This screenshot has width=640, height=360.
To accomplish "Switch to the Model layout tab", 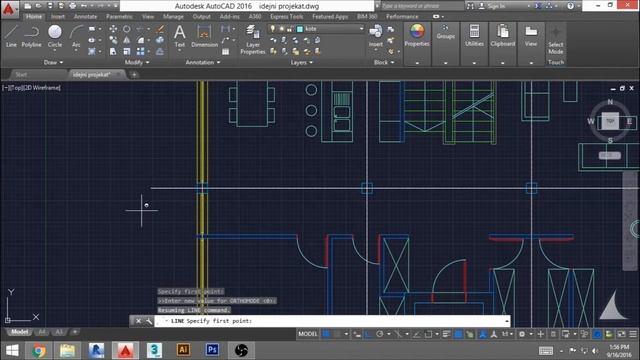I will click(x=20, y=332).
